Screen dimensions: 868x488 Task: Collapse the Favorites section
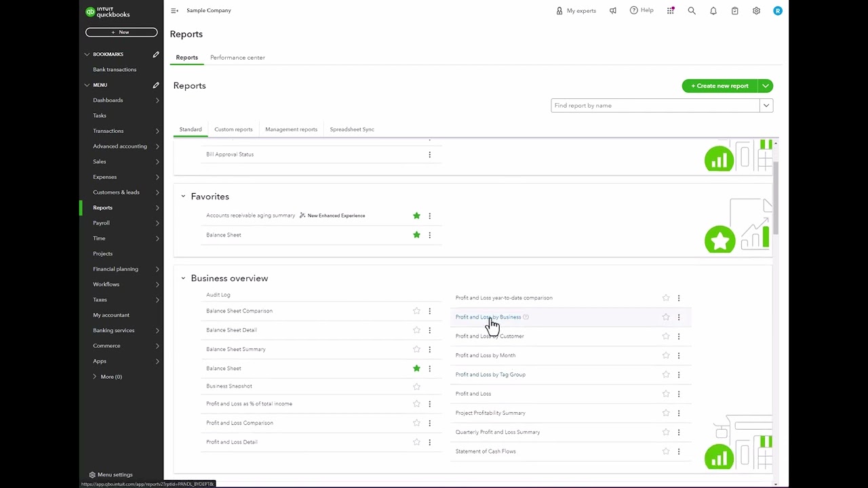click(183, 197)
